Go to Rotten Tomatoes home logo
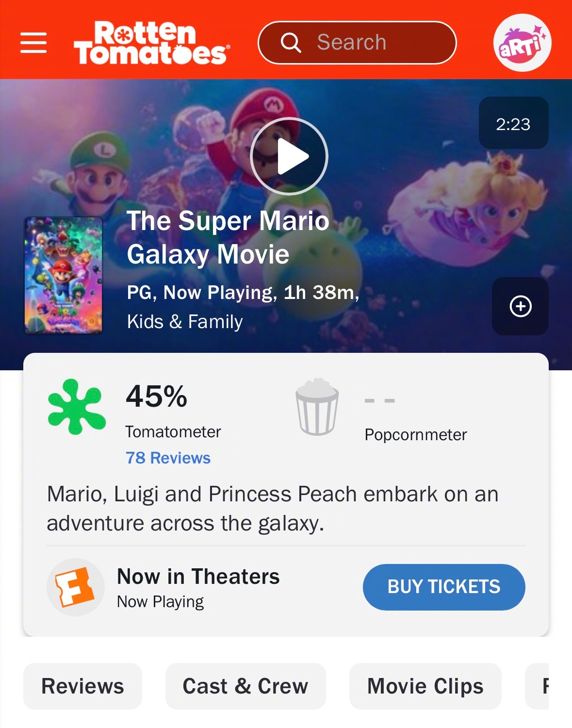This screenshot has height=728, width=572. point(151,43)
